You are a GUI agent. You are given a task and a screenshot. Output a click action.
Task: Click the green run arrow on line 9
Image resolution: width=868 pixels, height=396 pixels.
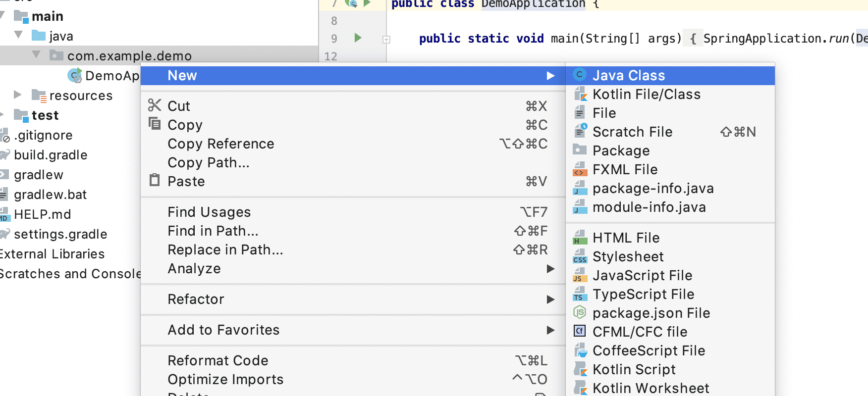tap(358, 38)
